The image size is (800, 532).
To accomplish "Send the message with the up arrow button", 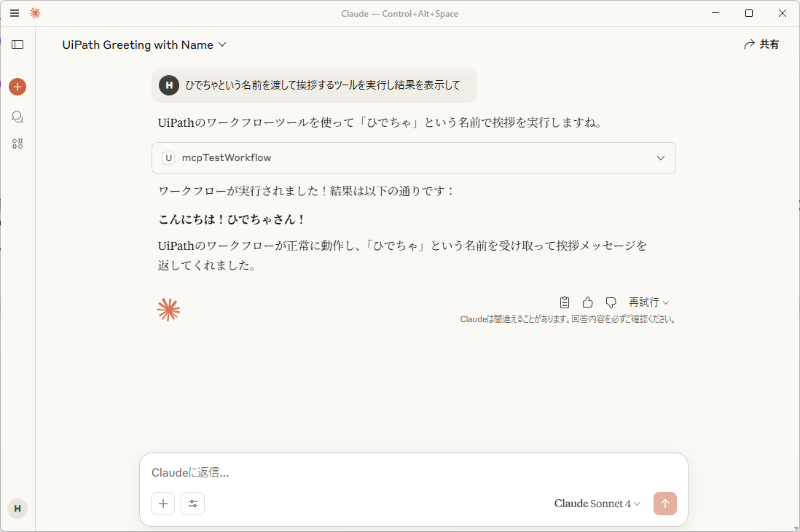I will click(x=664, y=504).
